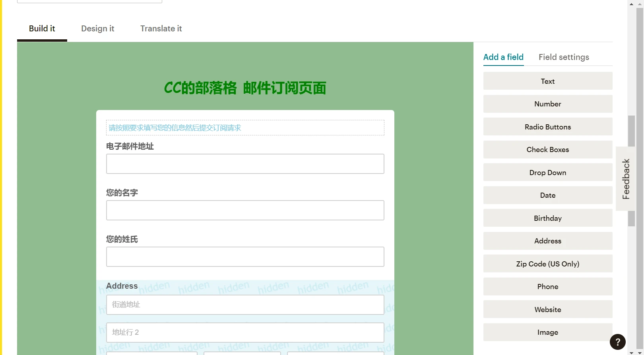
Task: Add a Zip Code (US Only) field
Action: click(548, 264)
